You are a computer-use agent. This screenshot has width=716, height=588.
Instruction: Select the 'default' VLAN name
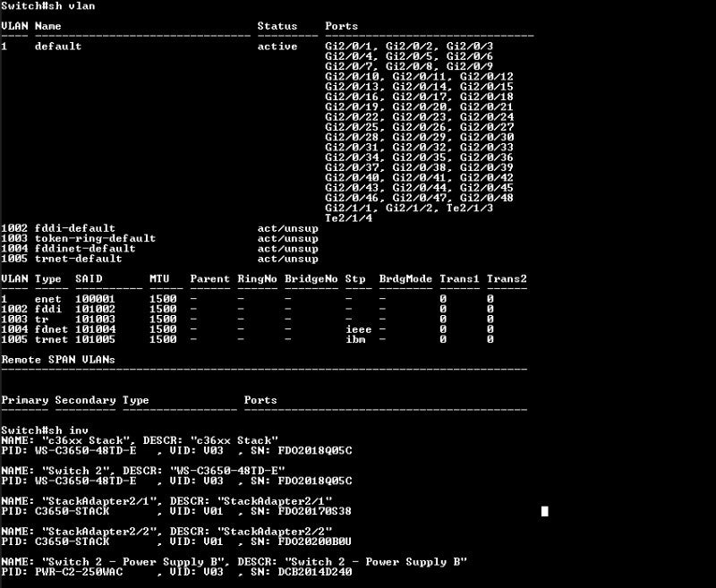58,47
